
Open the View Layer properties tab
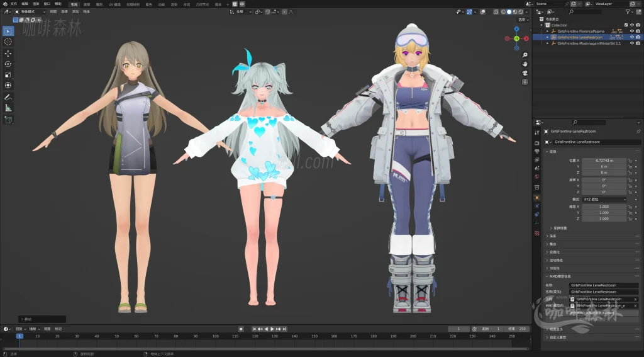(x=537, y=159)
